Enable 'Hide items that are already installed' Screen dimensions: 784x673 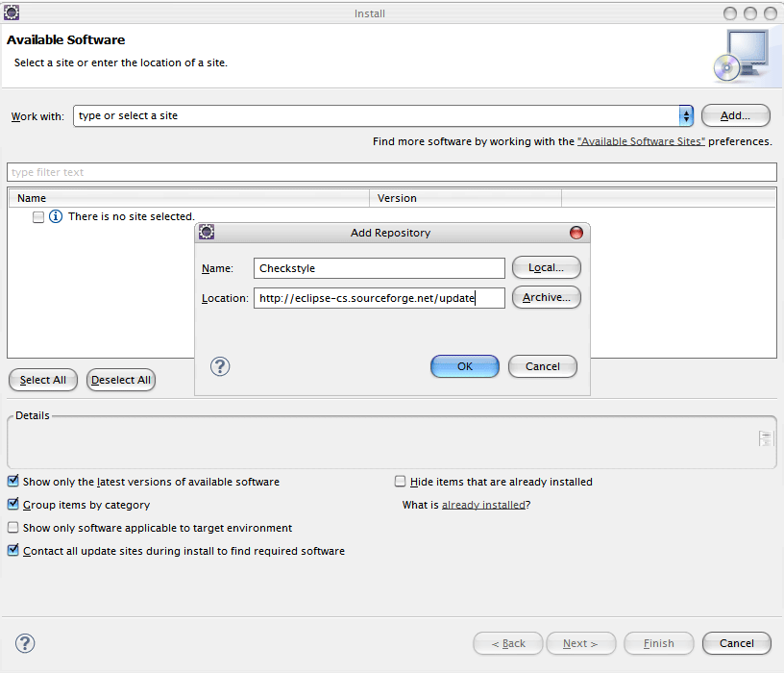tap(401, 482)
